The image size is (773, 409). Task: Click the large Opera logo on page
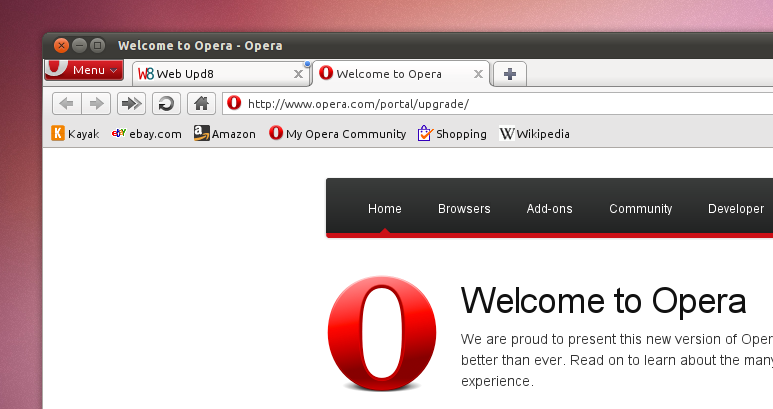[x=382, y=334]
